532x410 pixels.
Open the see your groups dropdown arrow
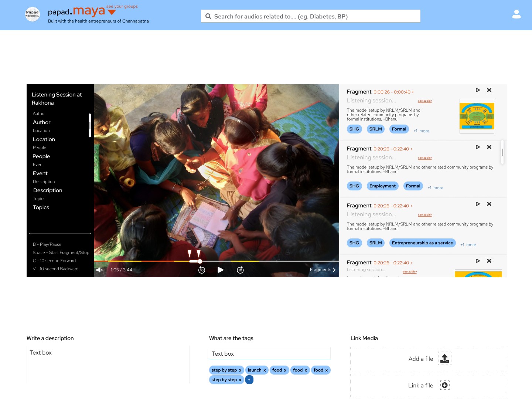click(112, 13)
